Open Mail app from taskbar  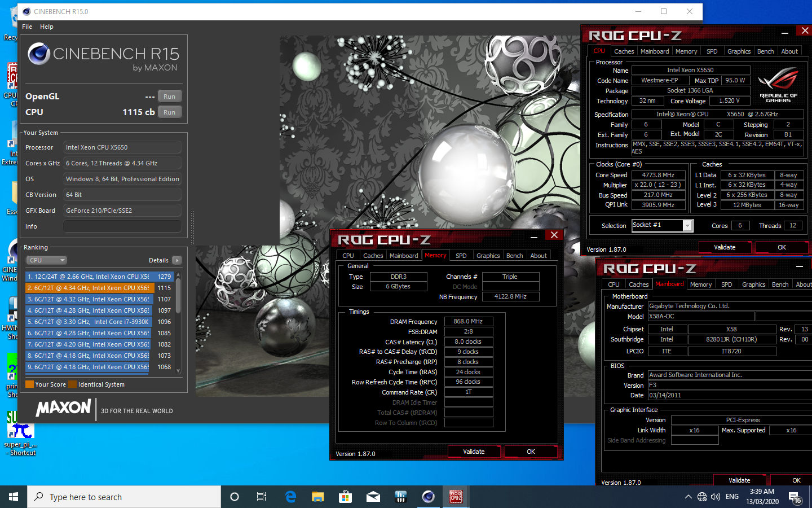[x=373, y=497]
